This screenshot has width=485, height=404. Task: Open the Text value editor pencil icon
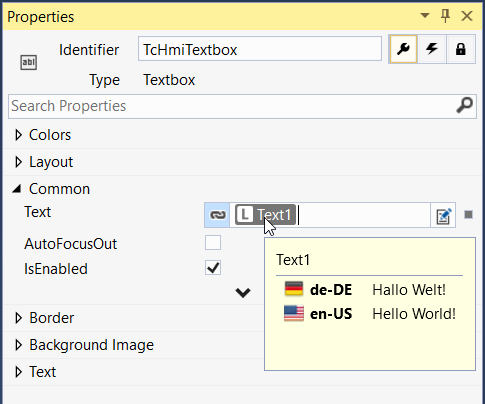point(443,215)
